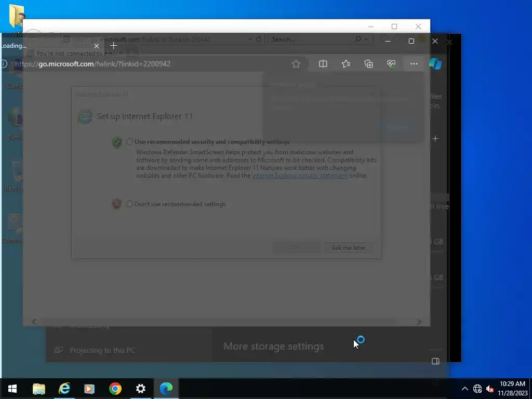
Task: Click the Edge address bar URL
Action: click(x=92, y=64)
